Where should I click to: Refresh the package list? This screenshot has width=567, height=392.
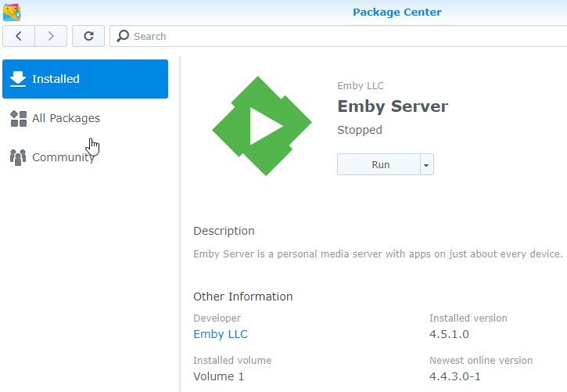pyautogui.click(x=88, y=36)
